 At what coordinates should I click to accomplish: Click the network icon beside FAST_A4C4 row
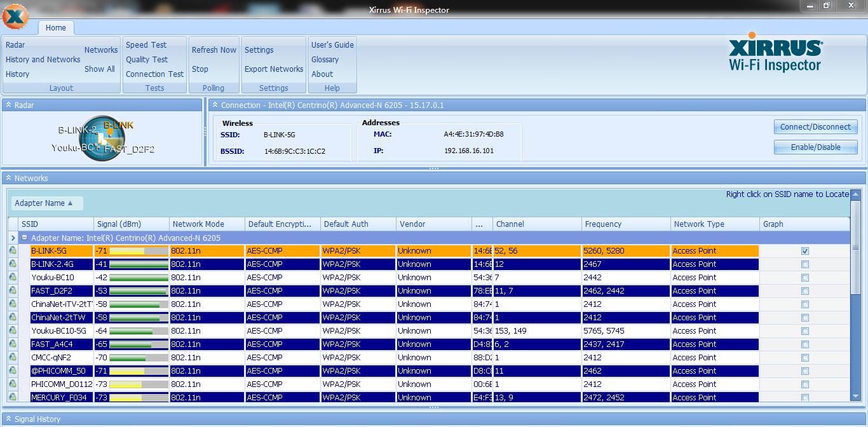coord(13,344)
